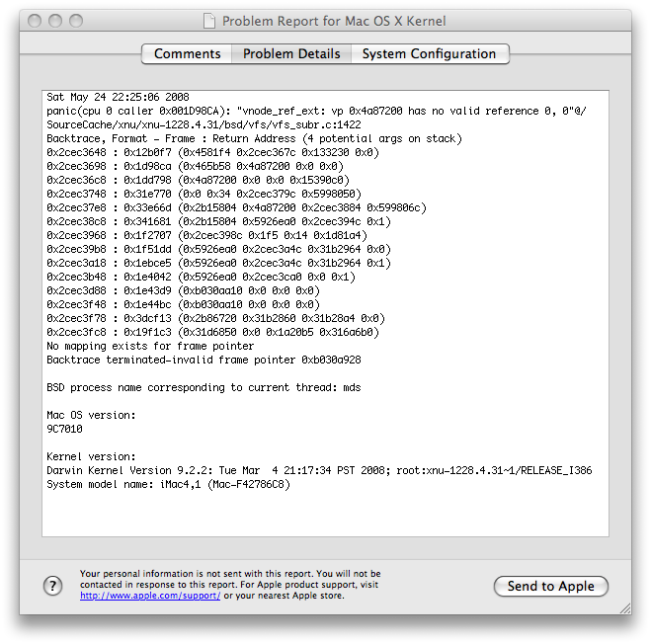Click backtrace row starting 0x2cec3748
The image size is (651, 644).
tap(203, 194)
